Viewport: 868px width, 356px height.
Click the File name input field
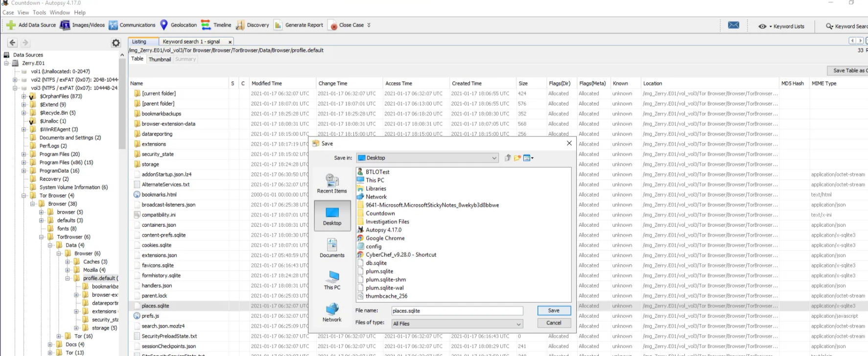pyautogui.click(x=457, y=311)
